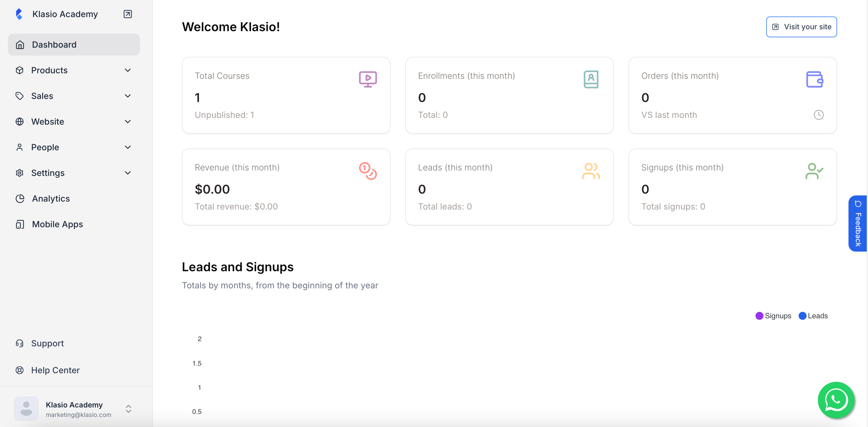Toggle Signups series in chart legend
This screenshot has width=868, height=427.
click(x=773, y=316)
